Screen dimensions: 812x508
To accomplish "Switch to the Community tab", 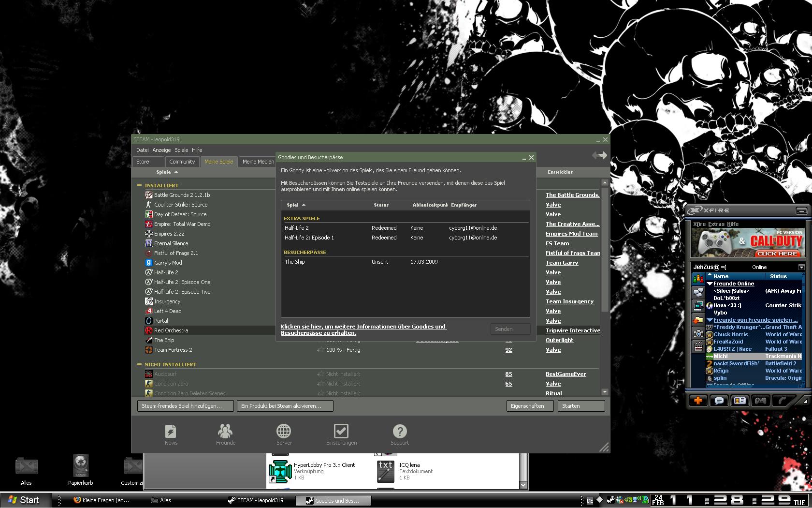I will [x=182, y=162].
